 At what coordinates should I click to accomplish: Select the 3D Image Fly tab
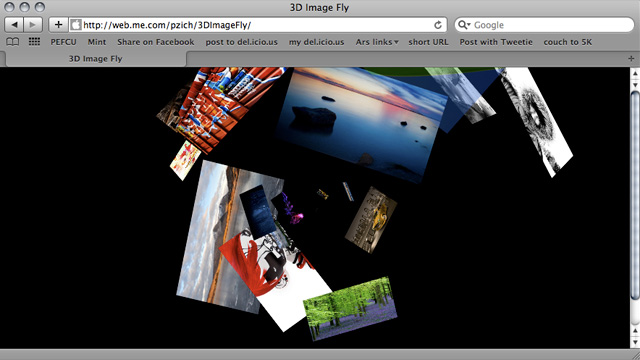(96, 59)
